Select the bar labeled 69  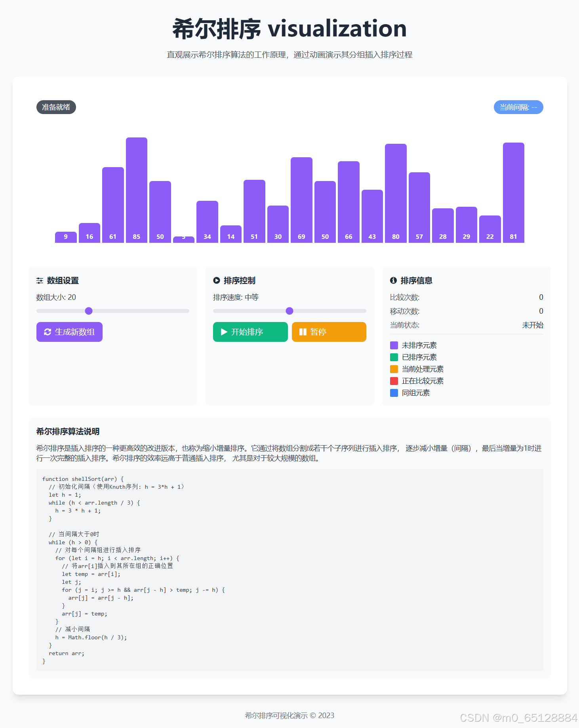click(x=301, y=200)
